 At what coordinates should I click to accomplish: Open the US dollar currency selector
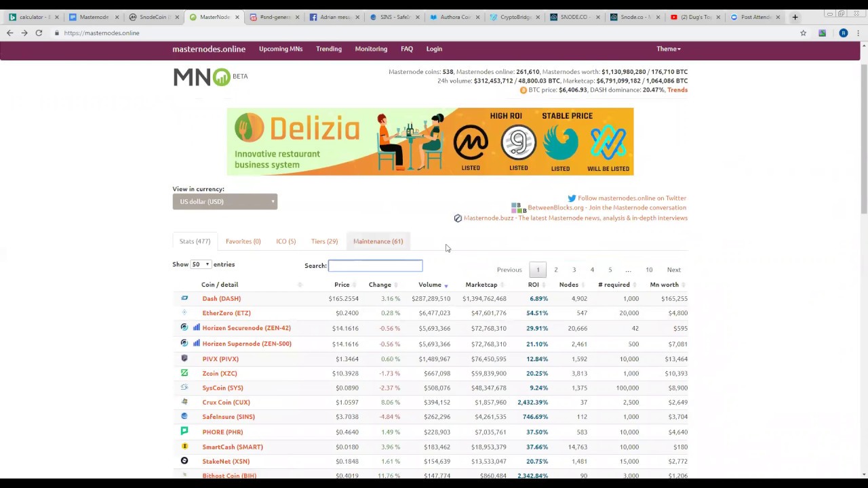(x=225, y=201)
